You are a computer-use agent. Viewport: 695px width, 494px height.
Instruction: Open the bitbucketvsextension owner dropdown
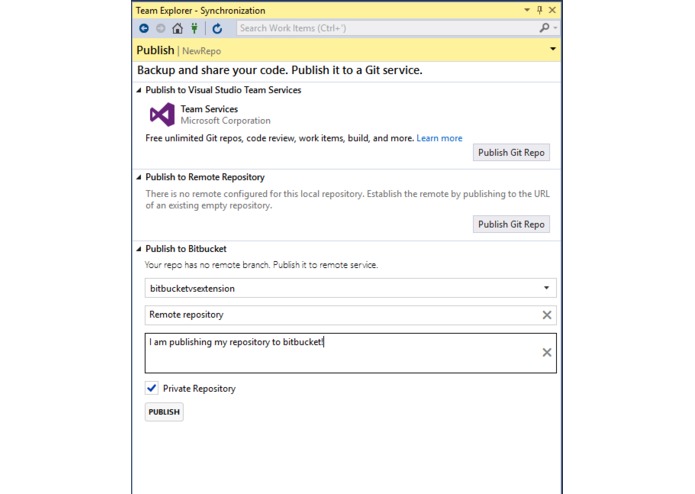(547, 288)
